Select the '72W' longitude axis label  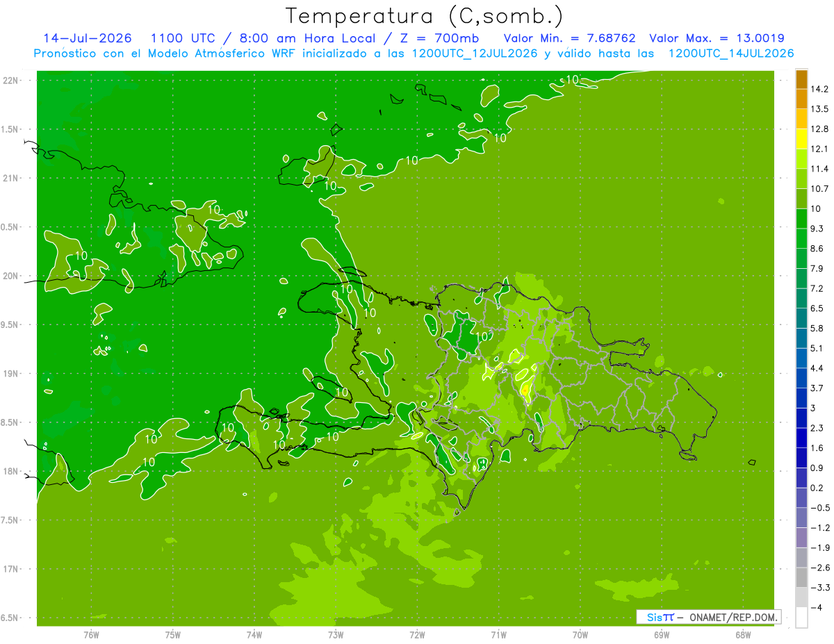tap(418, 635)
